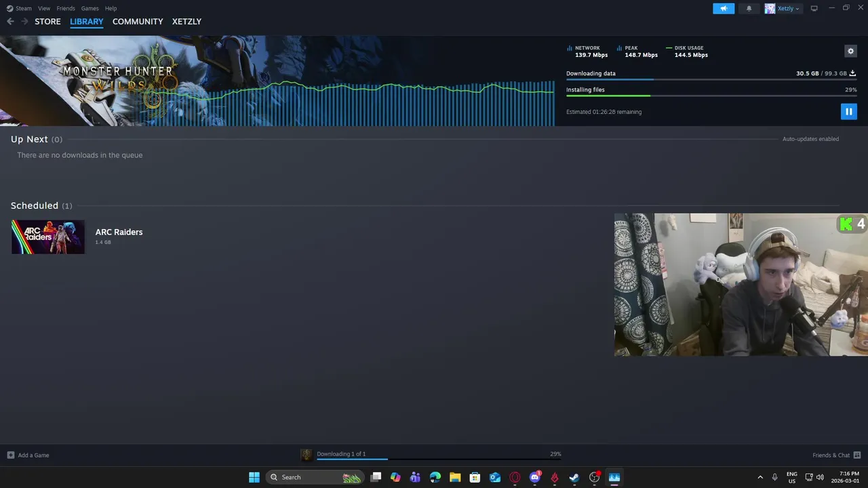Open Discord from the taskbar
The height and width of the screenshot is (488, 868).
click(535, 477)
